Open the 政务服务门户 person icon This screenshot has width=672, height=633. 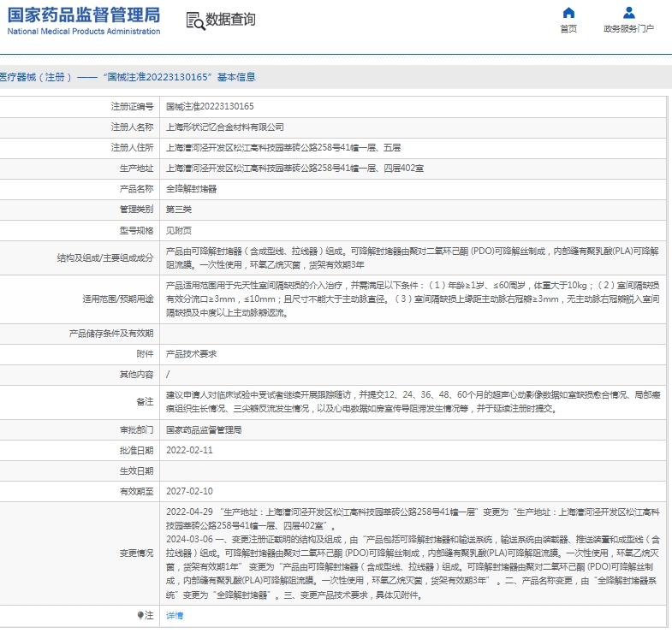tap(628, 13)
